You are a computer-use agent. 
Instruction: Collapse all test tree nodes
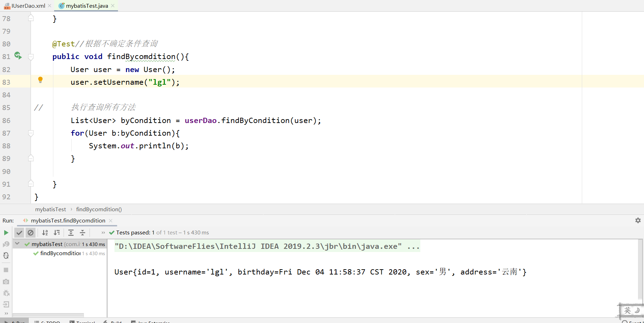[x=83, y=233]
